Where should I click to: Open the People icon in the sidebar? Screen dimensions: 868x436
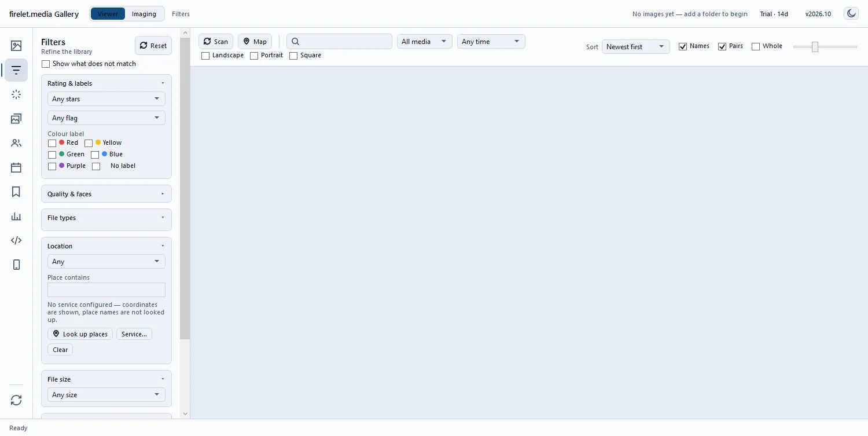click(16, 143)
